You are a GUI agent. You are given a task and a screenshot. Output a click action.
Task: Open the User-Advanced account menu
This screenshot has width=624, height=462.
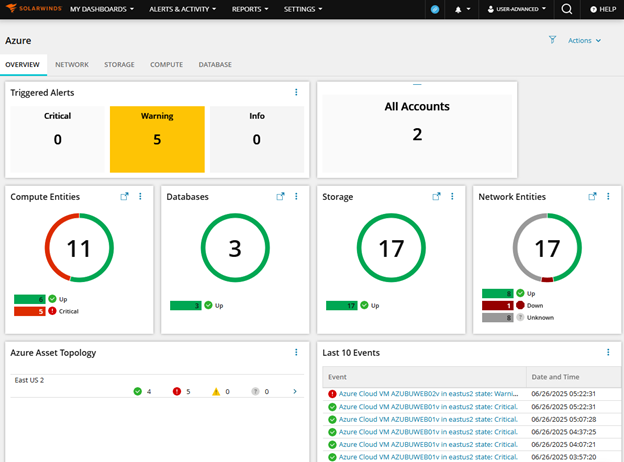pos(516,9)
